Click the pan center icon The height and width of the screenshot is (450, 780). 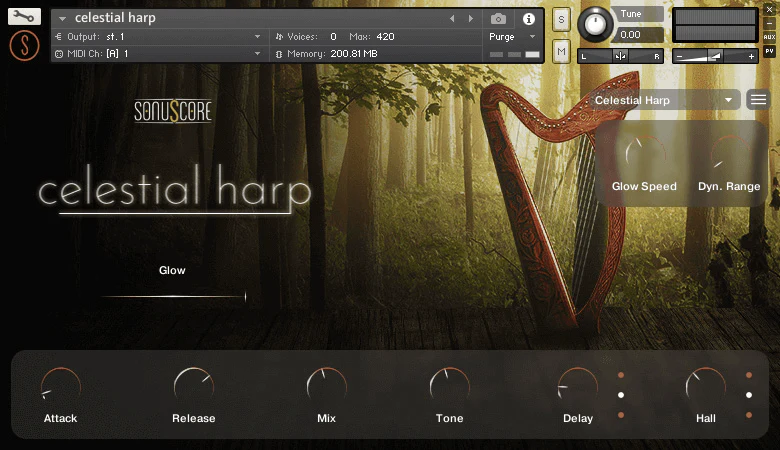(620, 56)
